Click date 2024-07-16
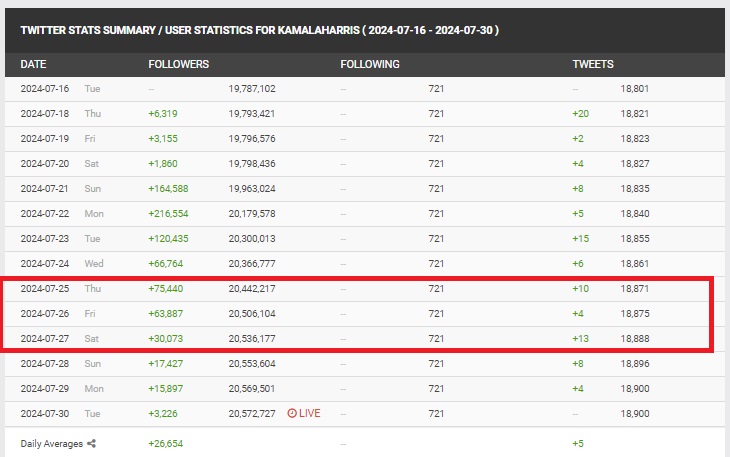The width and height of the screenshot is (730, 457). click(x=45, y=88)
